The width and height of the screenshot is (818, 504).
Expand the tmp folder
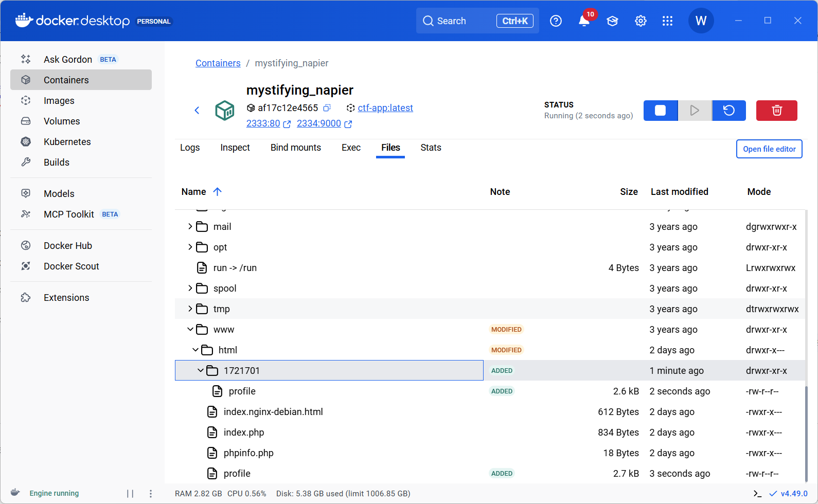(190, 309)
